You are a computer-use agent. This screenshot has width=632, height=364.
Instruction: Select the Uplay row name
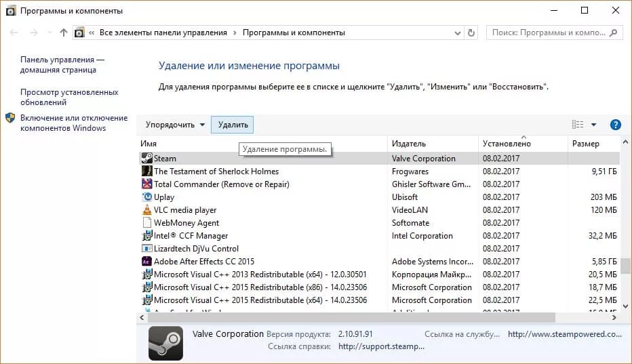164,197
